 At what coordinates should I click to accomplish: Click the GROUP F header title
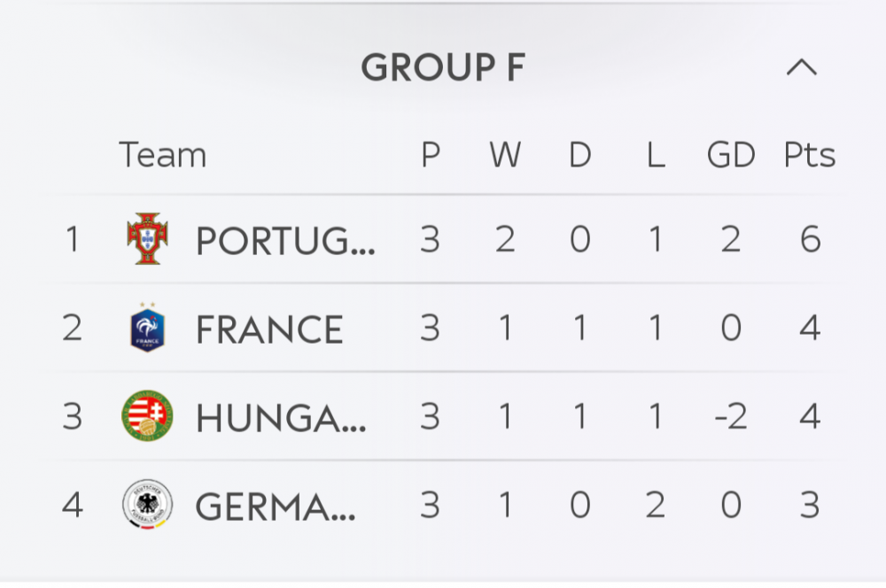(443, 68)
